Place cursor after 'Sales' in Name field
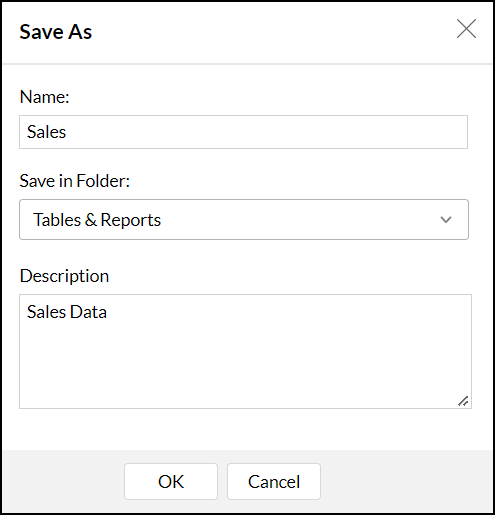 [x=67, y=132]
